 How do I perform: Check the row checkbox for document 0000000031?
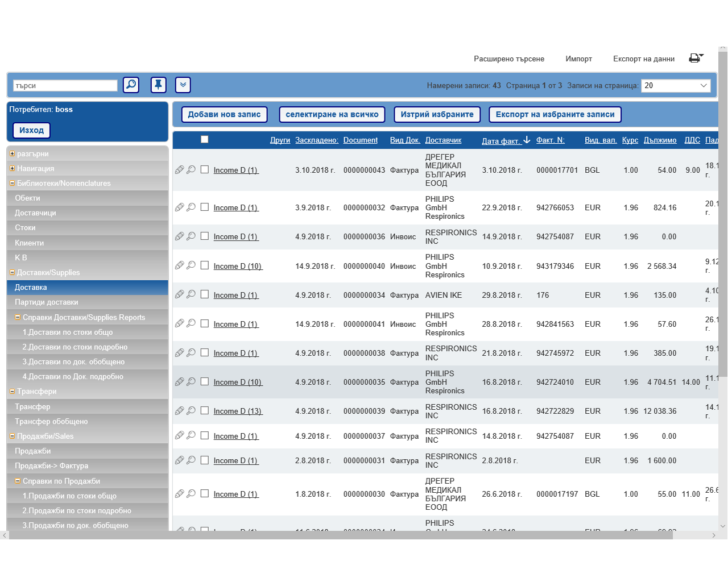205,460
